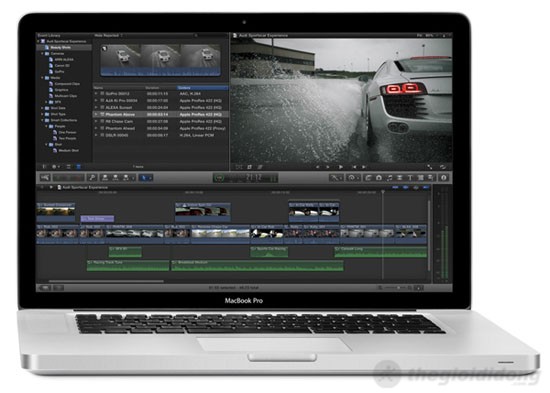Show the Themes browser
The image size is (550, 393).
point(431,178)
